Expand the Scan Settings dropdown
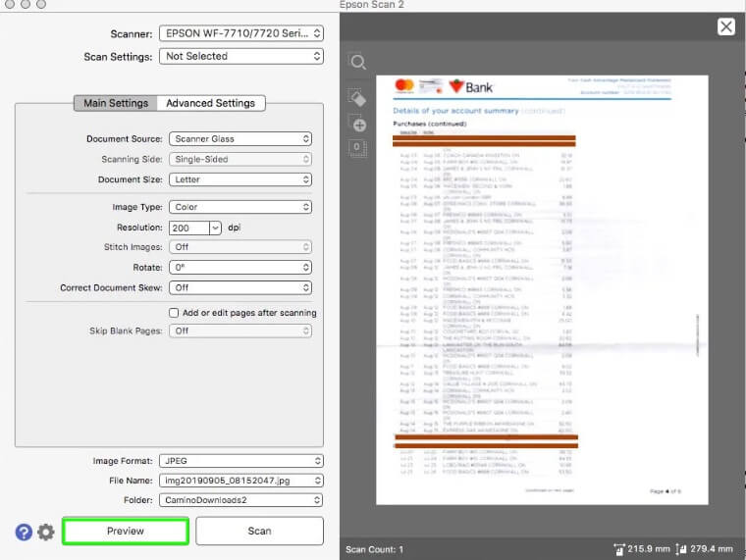This screenshot has height=560, width=746. (x=240, y=57)
